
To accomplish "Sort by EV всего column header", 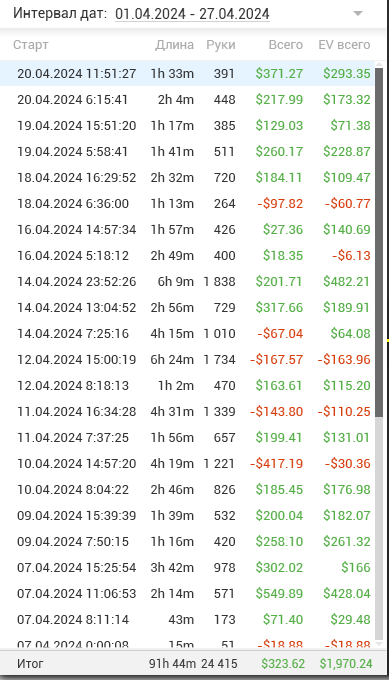I will pyautogui.click(x=344, y=45).
